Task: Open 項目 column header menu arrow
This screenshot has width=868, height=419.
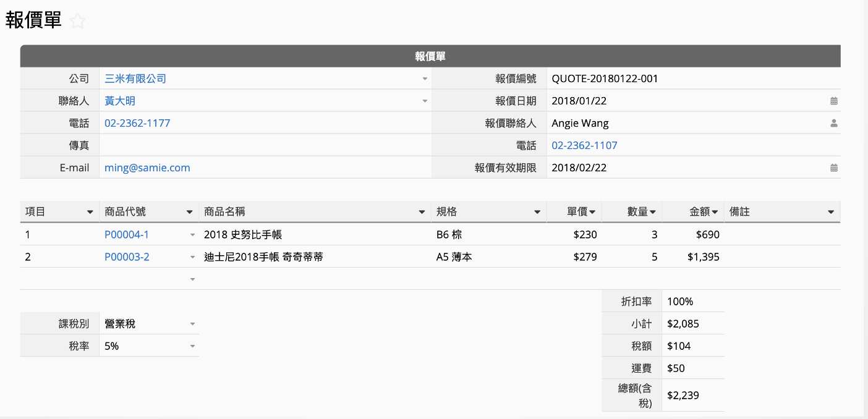Action: pyautogui.click(x=90, y=212)
